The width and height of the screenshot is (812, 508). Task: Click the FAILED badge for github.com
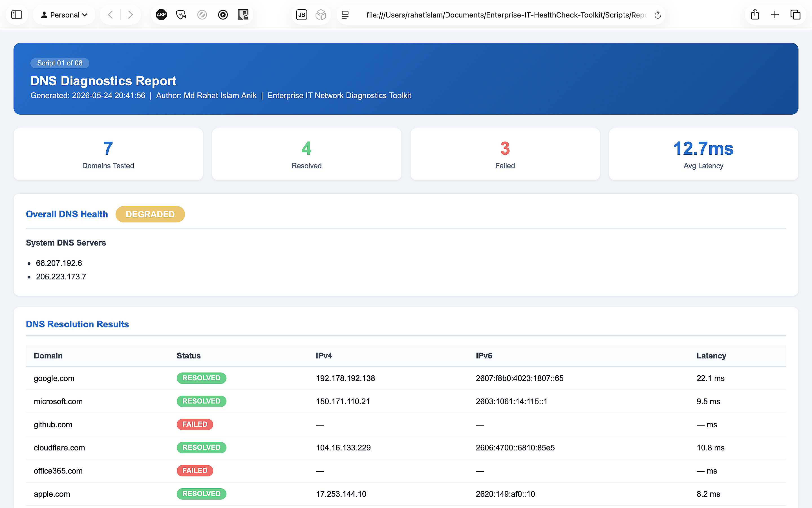tap(195, 424)
